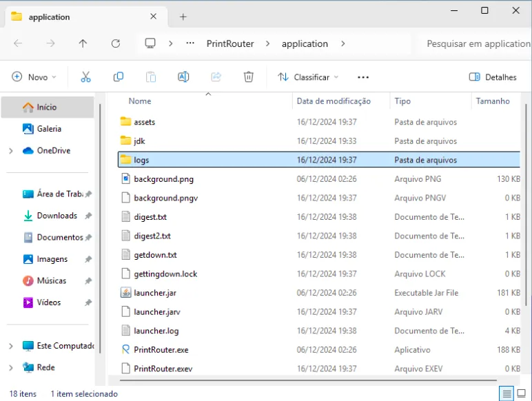
Task: Switch to large thumbnails view layout
Action: coord(522,393)
